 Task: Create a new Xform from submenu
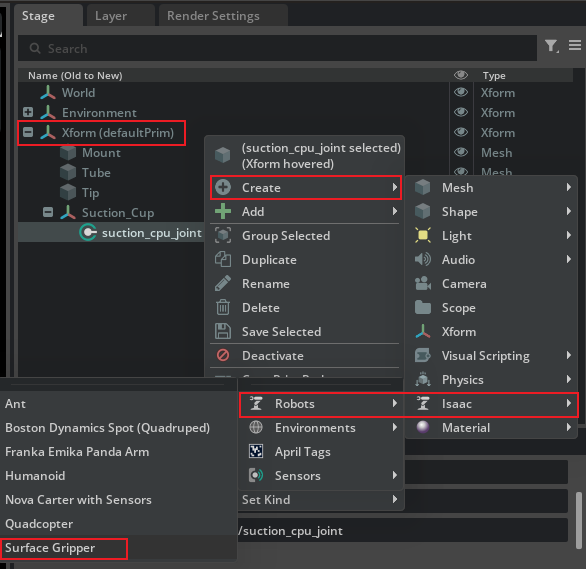pyautogui.click(x=491, y=332)
